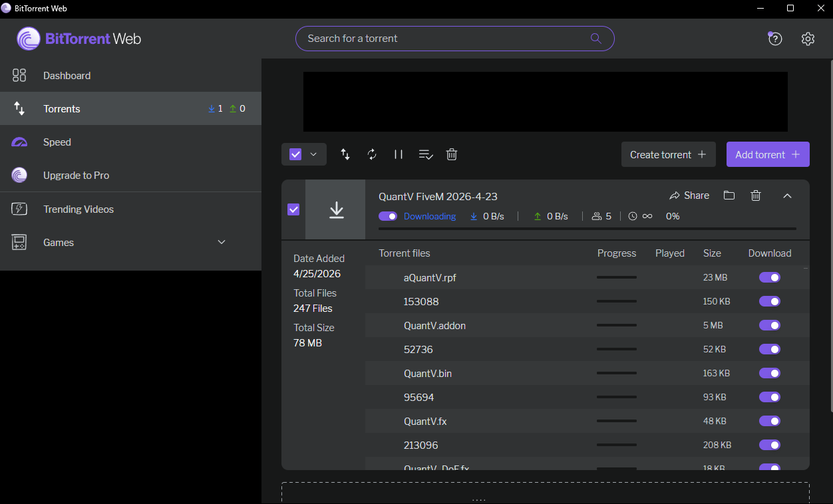Click the Upgrade to Pro icon
The height and width of the screenshot is (504, 833).
(19, 175)
